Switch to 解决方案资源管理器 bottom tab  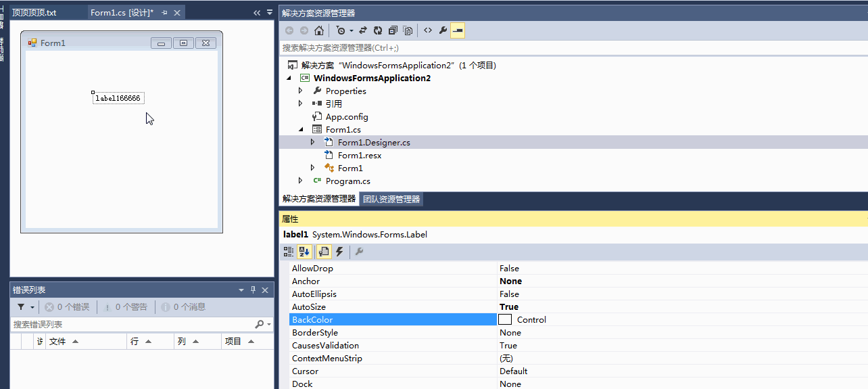click(319, 199)
